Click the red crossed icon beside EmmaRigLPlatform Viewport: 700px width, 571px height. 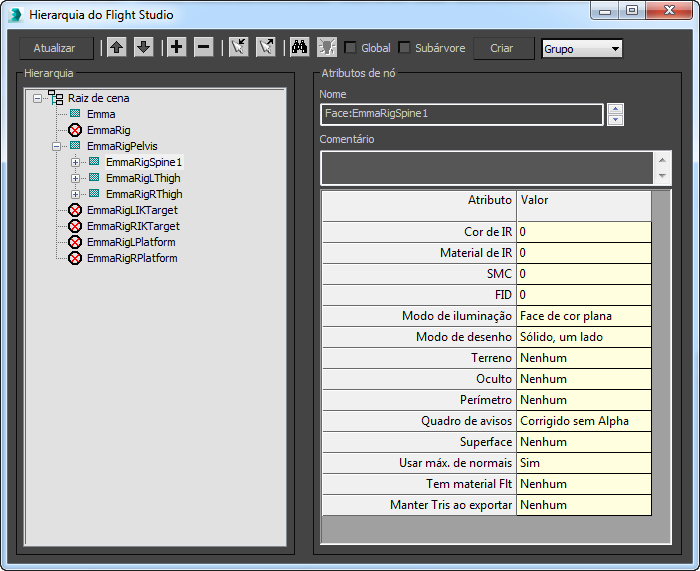[x=75, y=242]
